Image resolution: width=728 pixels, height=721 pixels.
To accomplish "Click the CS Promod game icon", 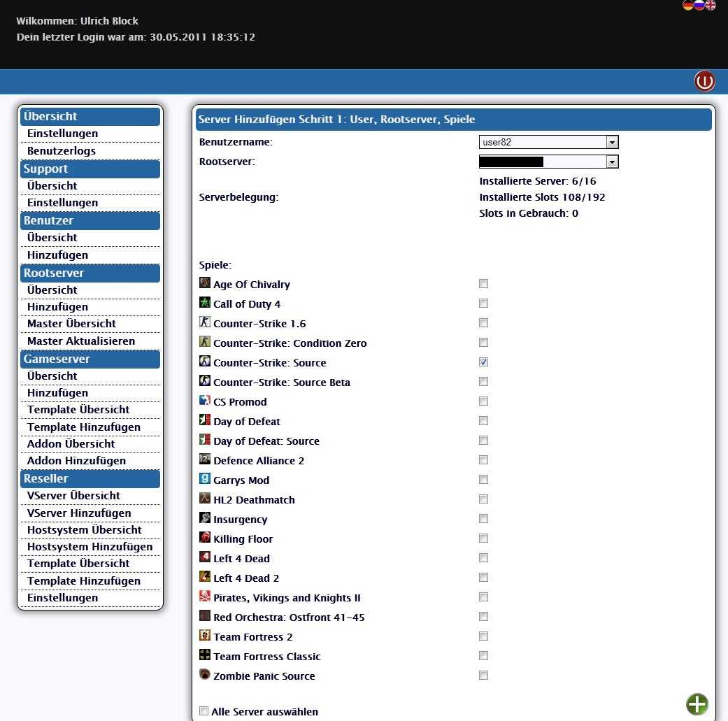I will coord(205,400).
